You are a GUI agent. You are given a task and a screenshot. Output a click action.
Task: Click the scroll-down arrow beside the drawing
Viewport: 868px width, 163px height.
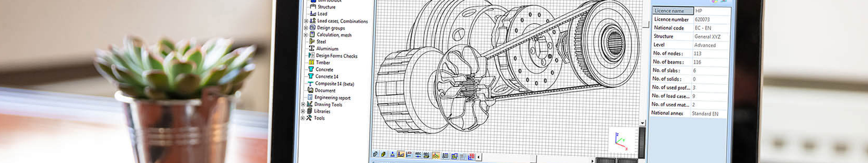tap(642, 123)
